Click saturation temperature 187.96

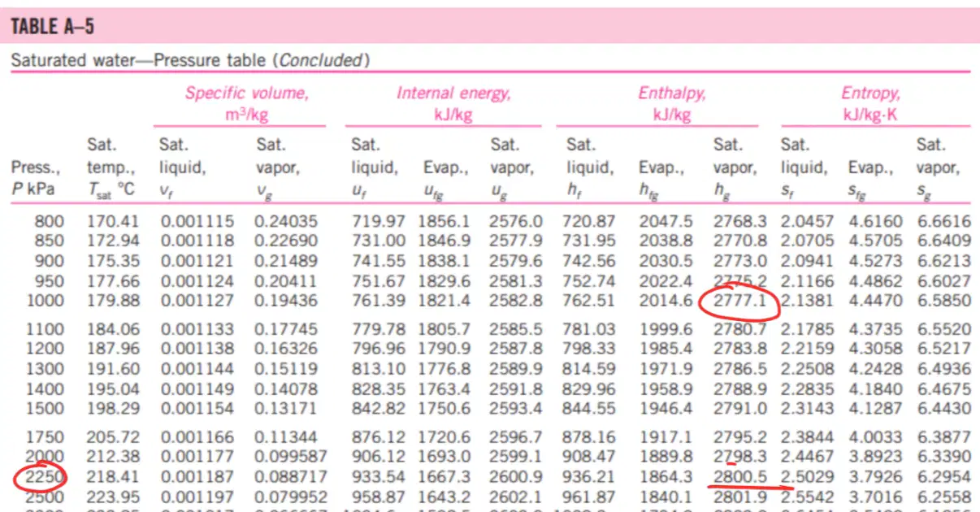[x=113, y=349]
